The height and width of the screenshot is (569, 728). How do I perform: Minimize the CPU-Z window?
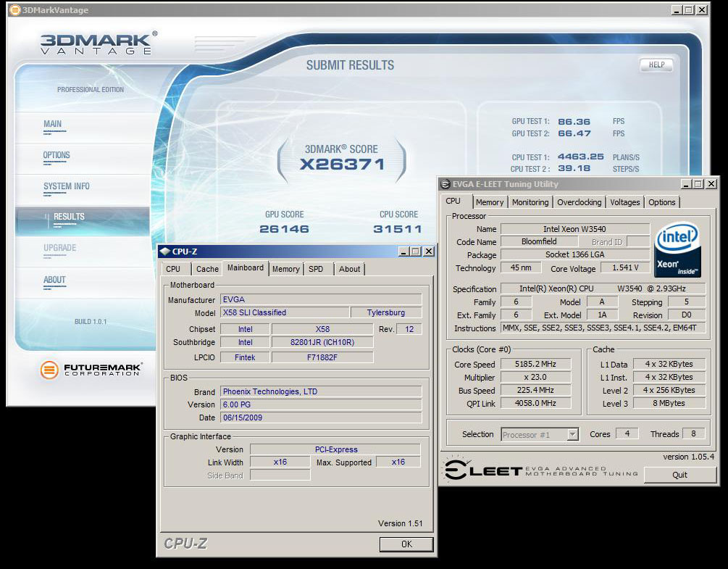point(403,252)
